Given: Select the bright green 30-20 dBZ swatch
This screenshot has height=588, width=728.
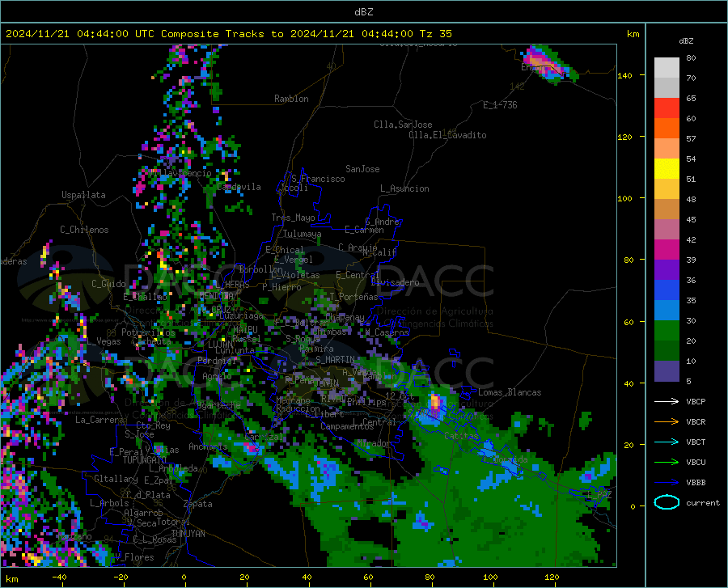Looking at the screenshot, I should [667, 331].
